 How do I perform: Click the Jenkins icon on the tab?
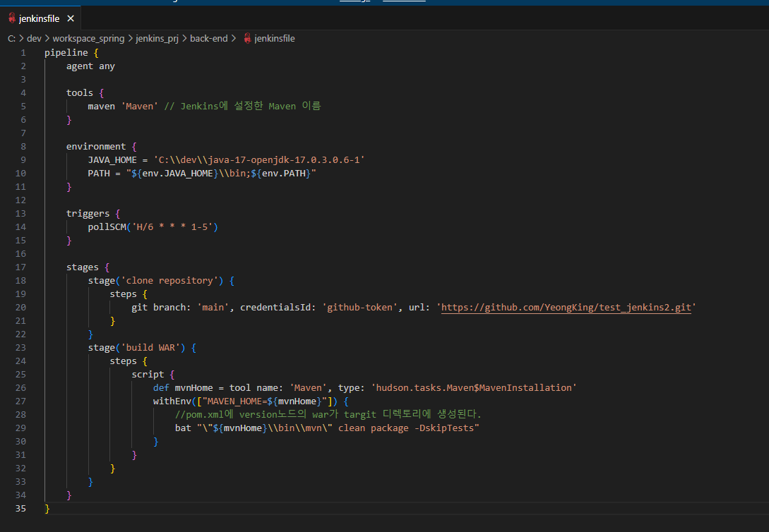pos(12,18)
